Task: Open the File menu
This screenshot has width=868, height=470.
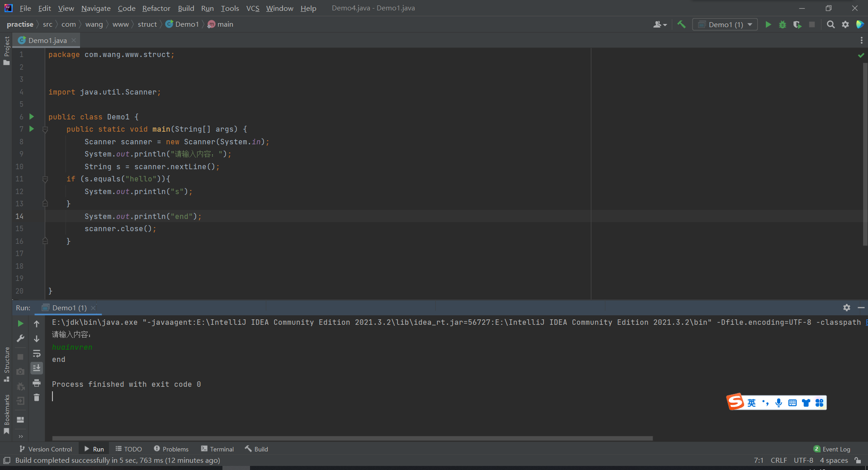Action: pyautogui.click(x=26, y=8)
